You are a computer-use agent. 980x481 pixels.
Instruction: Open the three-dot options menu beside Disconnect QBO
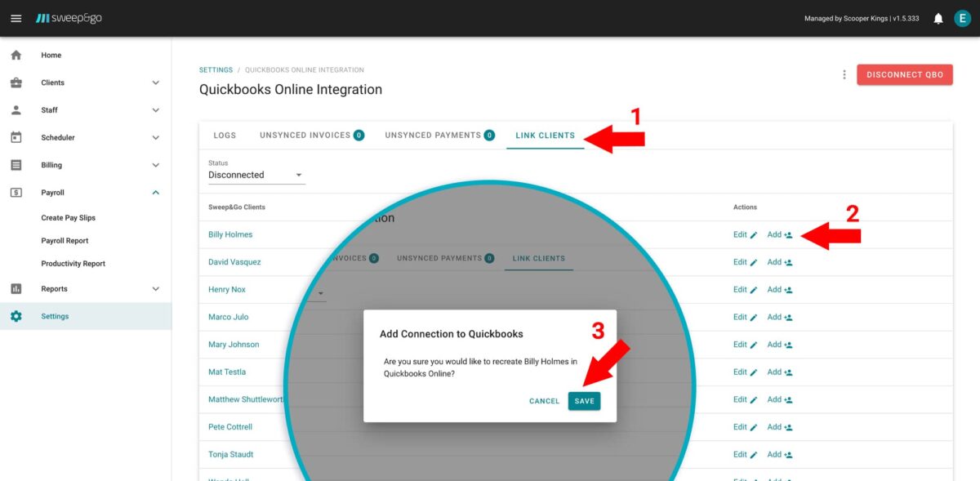pyautogui.click(x=844, y=73)
